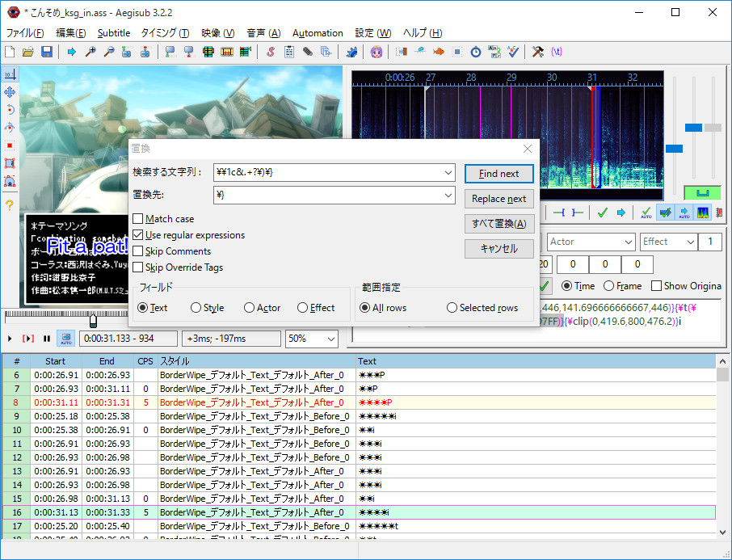This screenshot has width=732, height=560.
Task: Choose Selected rows radio option
Action: coord(452,308)
